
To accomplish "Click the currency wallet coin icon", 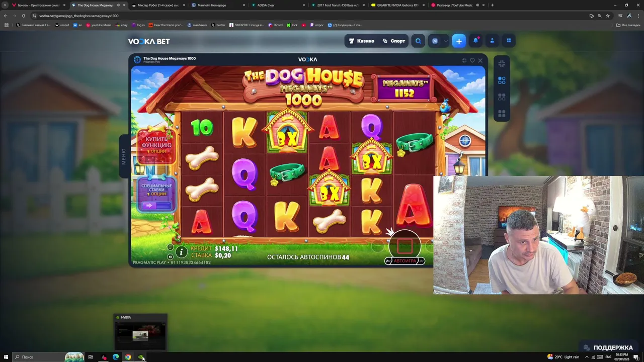I will pyautogui.click(x=435, y=41).
